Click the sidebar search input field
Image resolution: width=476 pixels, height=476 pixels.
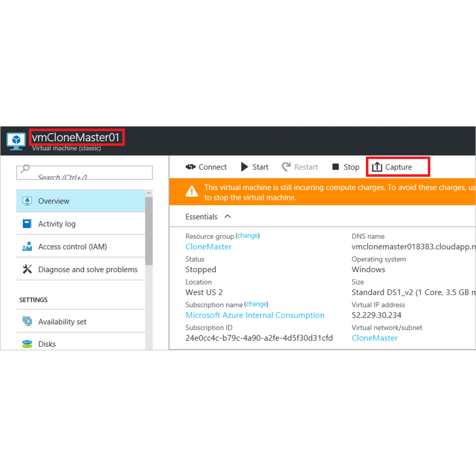(84, 173)
